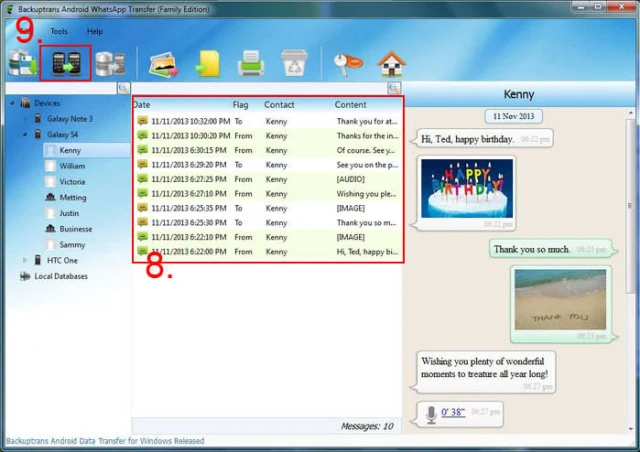Select Justin contact in the tree
This screenshot has height=452, width=640.
coord(69,213)
